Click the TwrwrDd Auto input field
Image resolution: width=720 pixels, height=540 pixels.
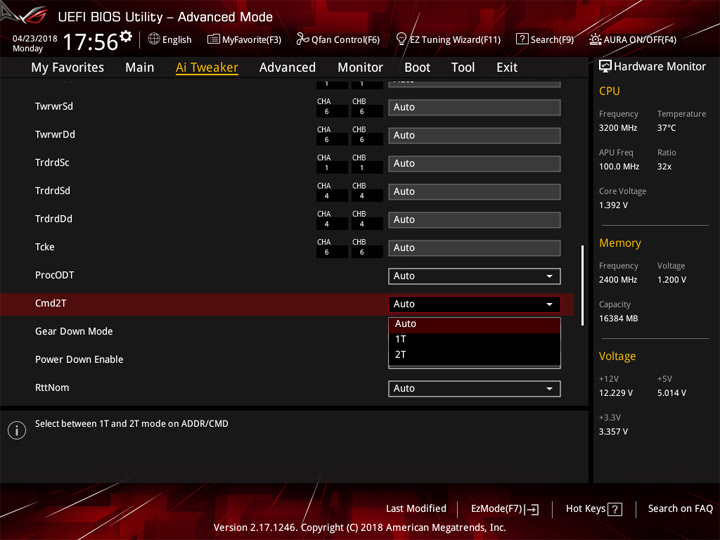pyautogui.click(x=474, y=135)
